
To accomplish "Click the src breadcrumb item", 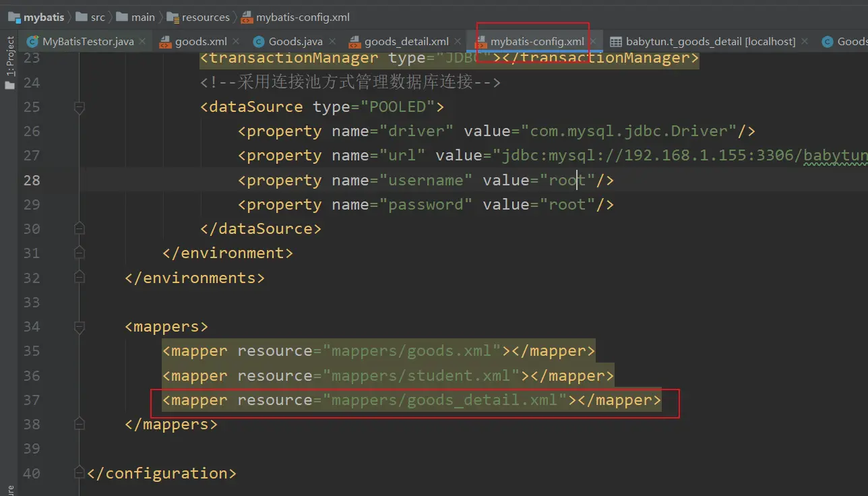I will (98, 18).
